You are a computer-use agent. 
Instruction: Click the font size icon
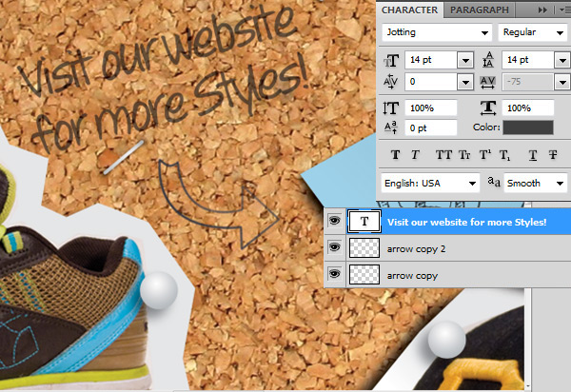pos(391,61)
